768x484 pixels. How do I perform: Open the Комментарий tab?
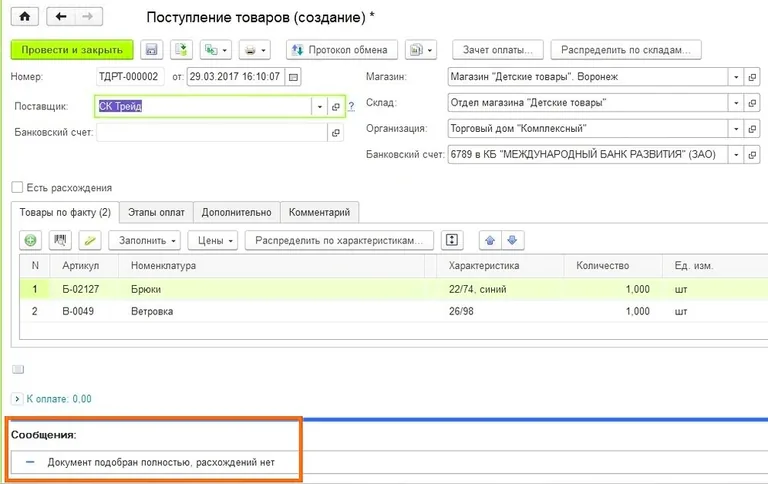pyautogui.click(x=319, y=212)
